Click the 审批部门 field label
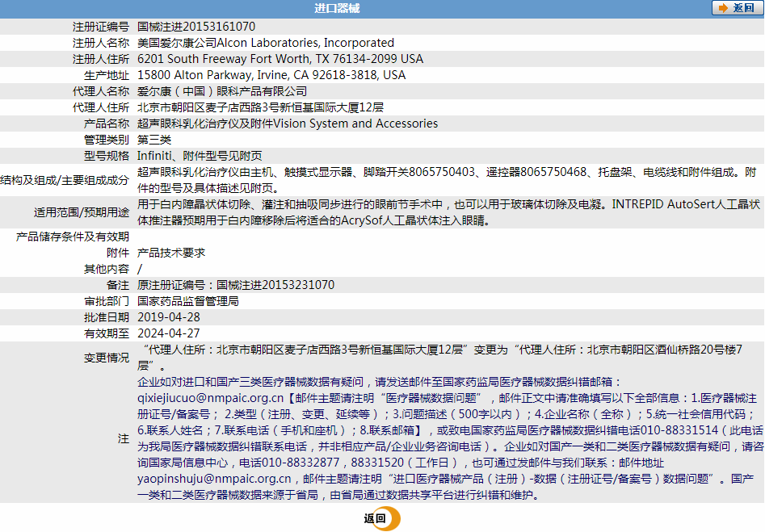The width and height of the screenshot is (765, 532). tap(107, 301)
